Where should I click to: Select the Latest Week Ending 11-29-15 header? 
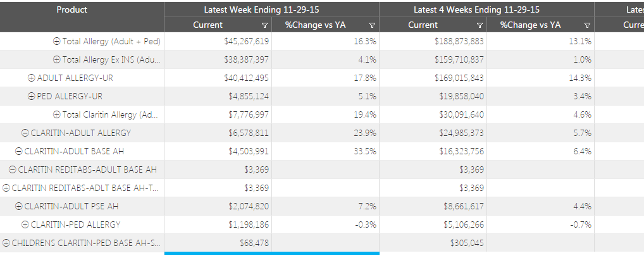tap(271, 10)
